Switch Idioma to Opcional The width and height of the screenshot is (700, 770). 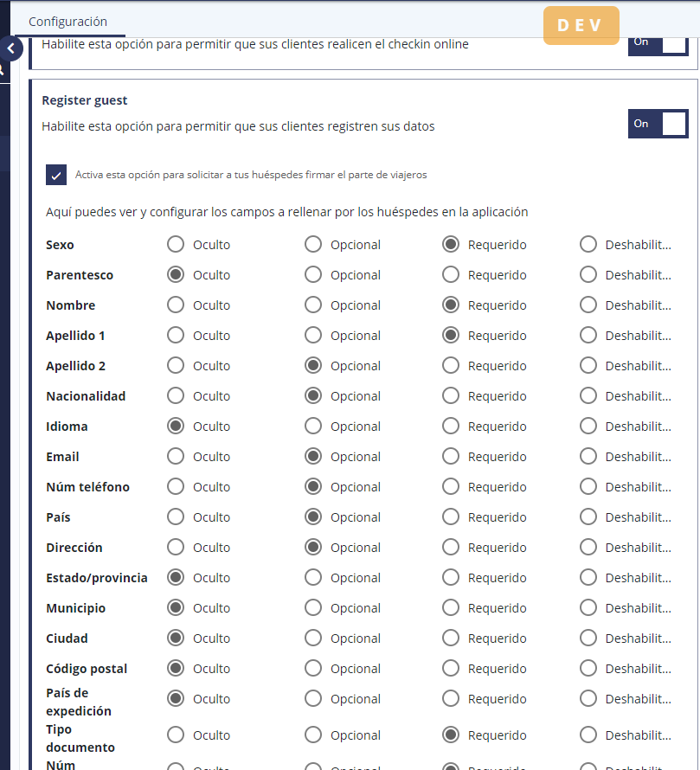(x=313, y=427)
